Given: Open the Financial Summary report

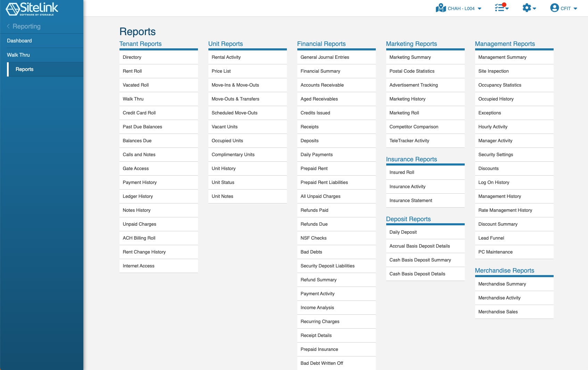Looking at the screenshot, I should click(x=320, y=71).
